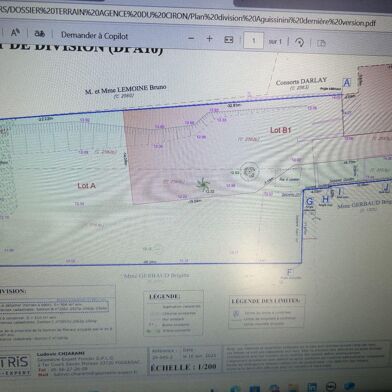Click boundary marker 'G' on the plan

click(x=310, y=201)
